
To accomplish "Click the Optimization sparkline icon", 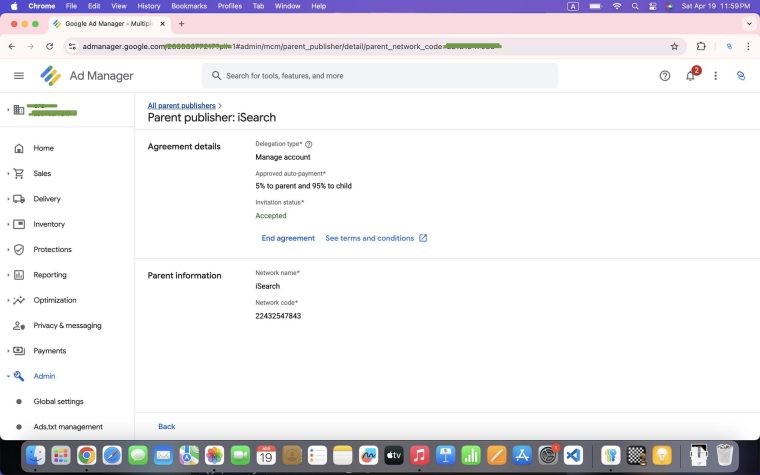I will tap(19, 300).
